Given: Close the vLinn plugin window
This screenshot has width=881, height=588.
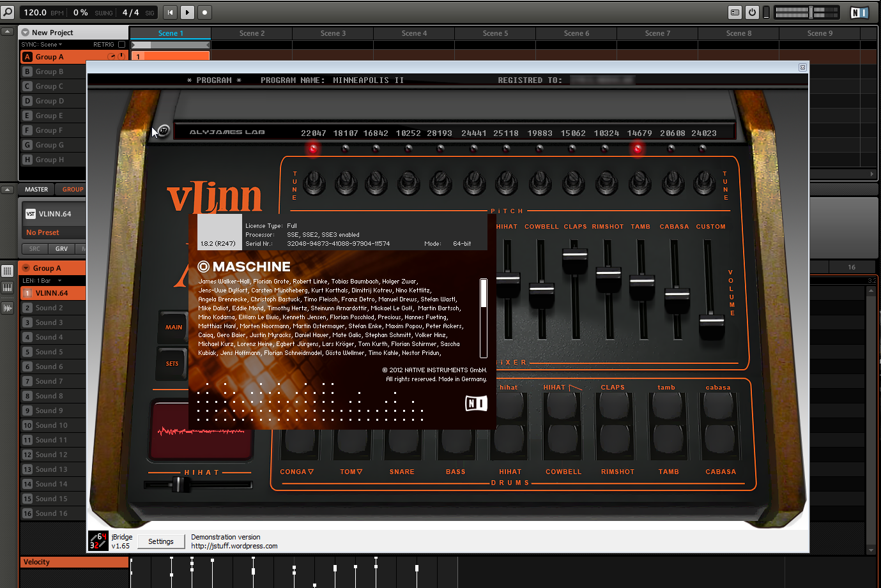Looking at the screenshot, I should (x=803, y=67).
